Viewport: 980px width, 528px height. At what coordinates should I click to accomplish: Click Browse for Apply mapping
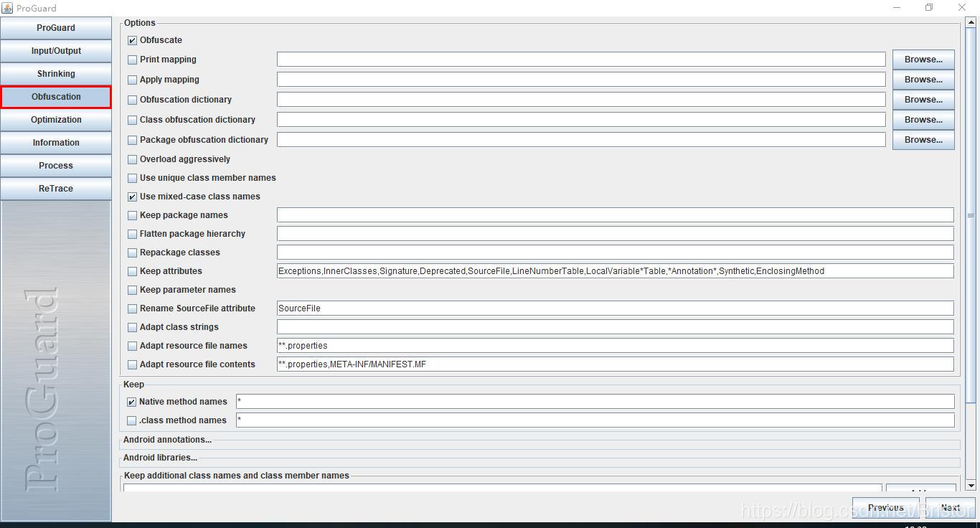923,80
